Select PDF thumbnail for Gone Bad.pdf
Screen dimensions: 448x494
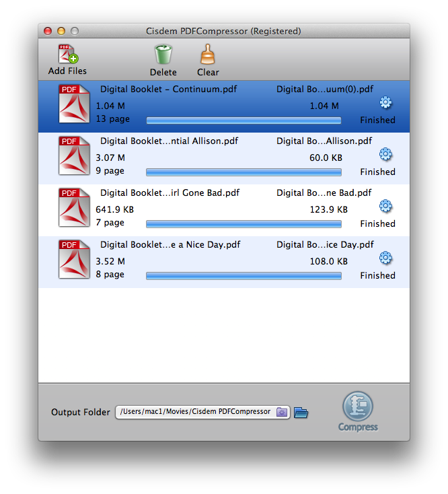[74, 207]
